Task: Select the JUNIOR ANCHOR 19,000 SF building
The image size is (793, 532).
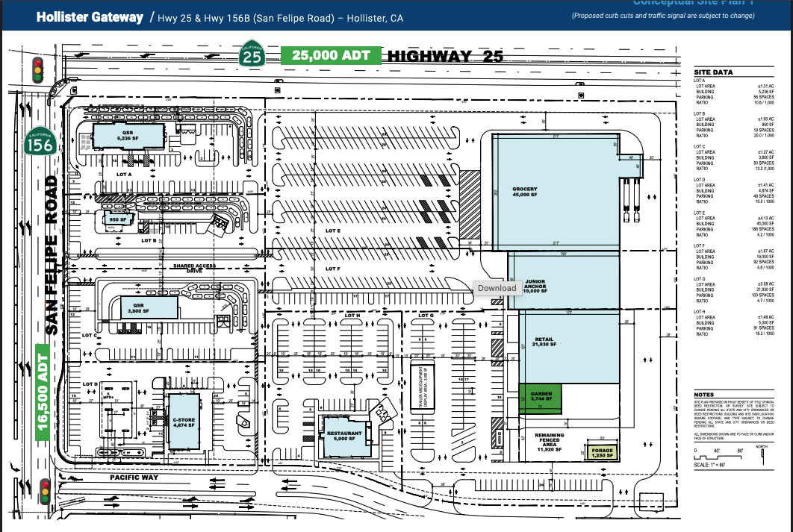Action: 564,281
